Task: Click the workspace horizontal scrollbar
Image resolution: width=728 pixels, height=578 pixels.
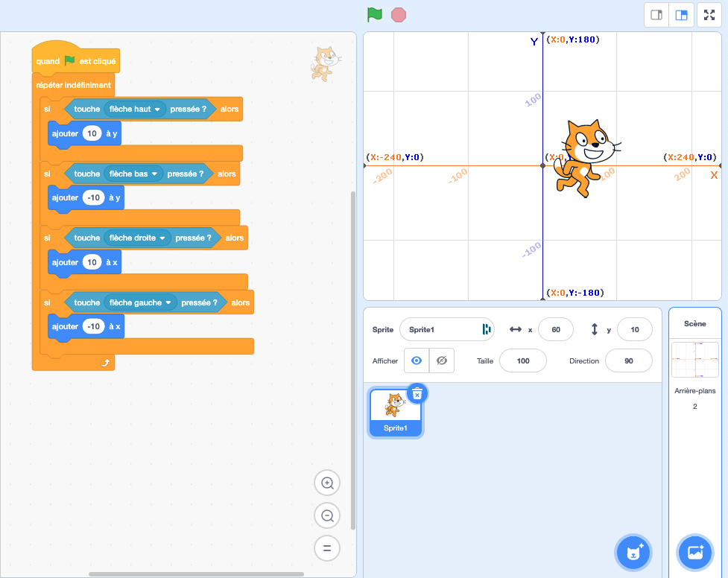Action: tap(197, 574)
